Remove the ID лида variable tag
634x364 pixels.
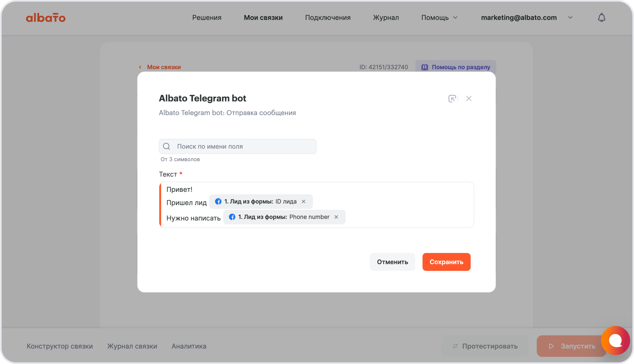pyautogui.click(x=303, y=202)
